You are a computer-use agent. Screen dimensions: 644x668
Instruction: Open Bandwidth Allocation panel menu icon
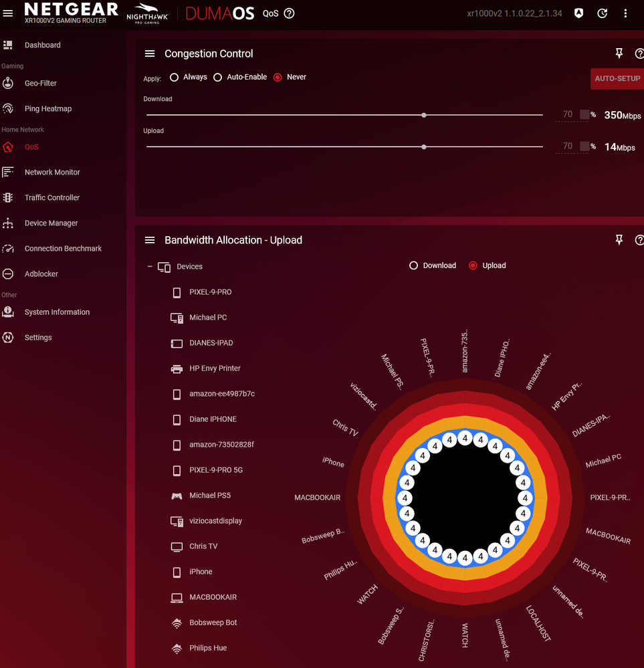tap(150, 240)
